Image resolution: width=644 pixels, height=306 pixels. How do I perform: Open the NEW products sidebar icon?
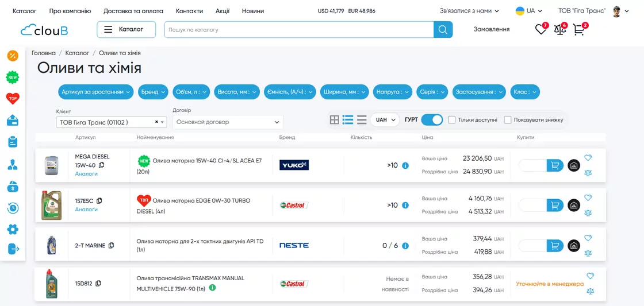click(x=13, y=77)
